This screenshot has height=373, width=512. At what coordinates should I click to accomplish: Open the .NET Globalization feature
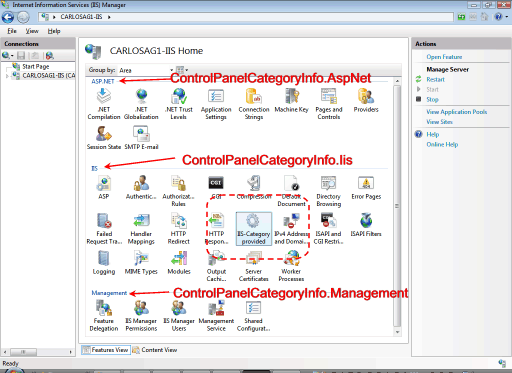point(141,104)
